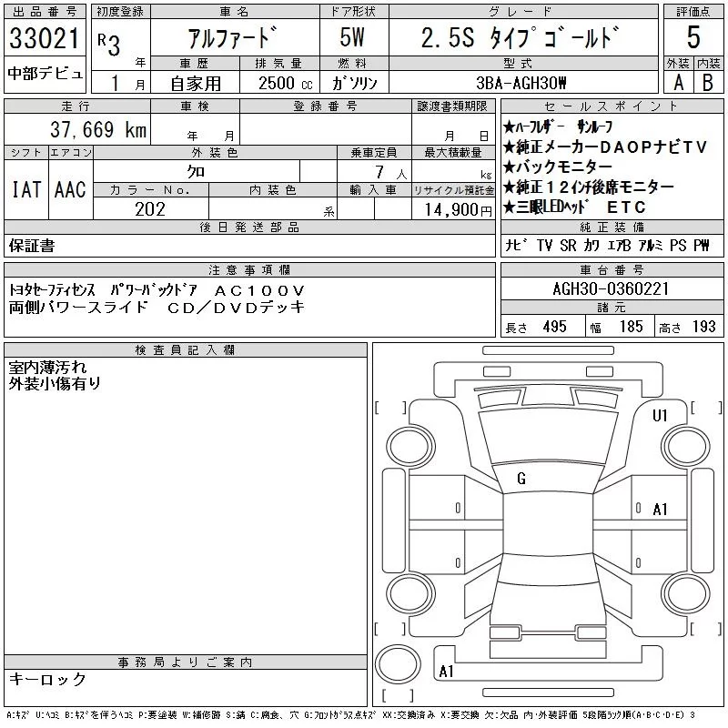Click the front-left wheel circle on diagram
This screenshot has width=728, height=728.
(410, 447)
